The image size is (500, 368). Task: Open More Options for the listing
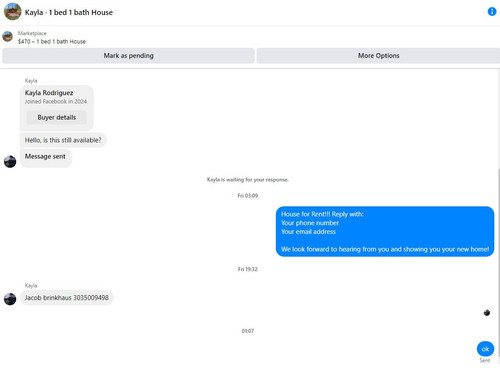click(378, 56)
